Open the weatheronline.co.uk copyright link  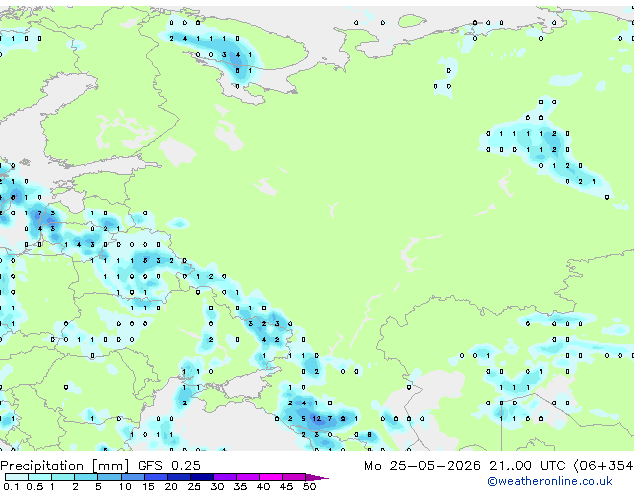(x=550, y=481)
